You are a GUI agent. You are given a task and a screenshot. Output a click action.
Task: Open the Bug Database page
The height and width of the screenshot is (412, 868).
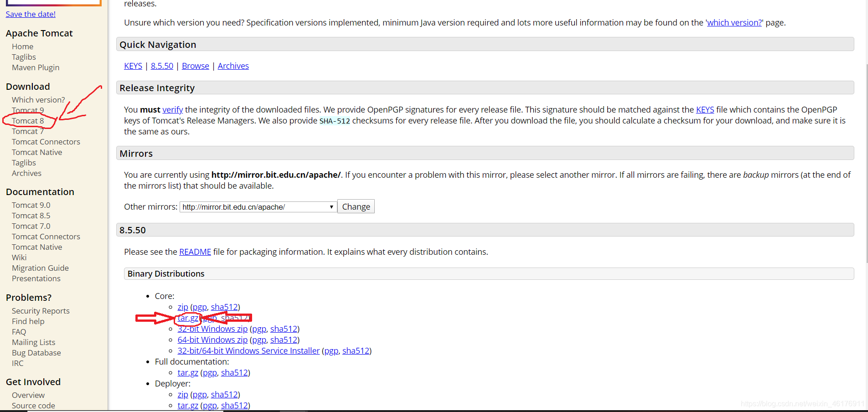[x=36, y=352]
